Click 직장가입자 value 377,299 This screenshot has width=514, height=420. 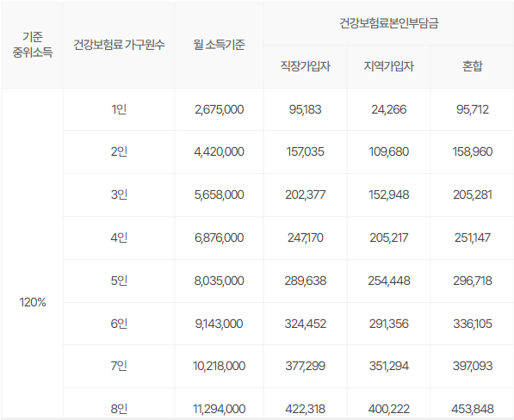coord(305,366)
